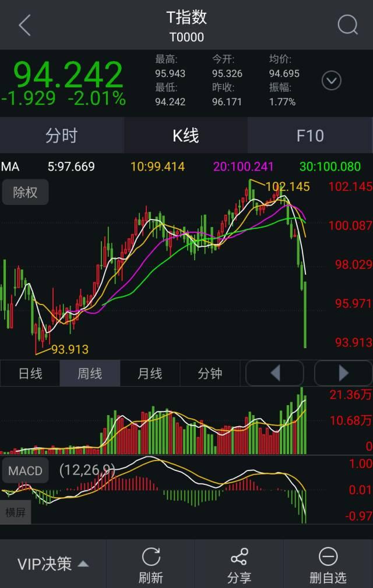The height and width of the screenshot is (588, 373).
Task: Expand the VIP决策 menu
Action: pos(53,564)
